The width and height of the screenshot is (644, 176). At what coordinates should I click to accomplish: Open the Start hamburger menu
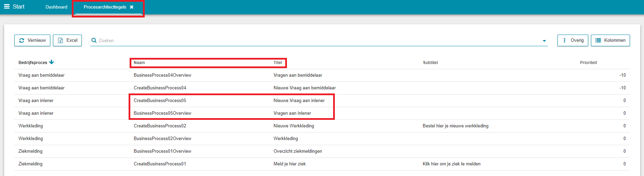[7, 7]
